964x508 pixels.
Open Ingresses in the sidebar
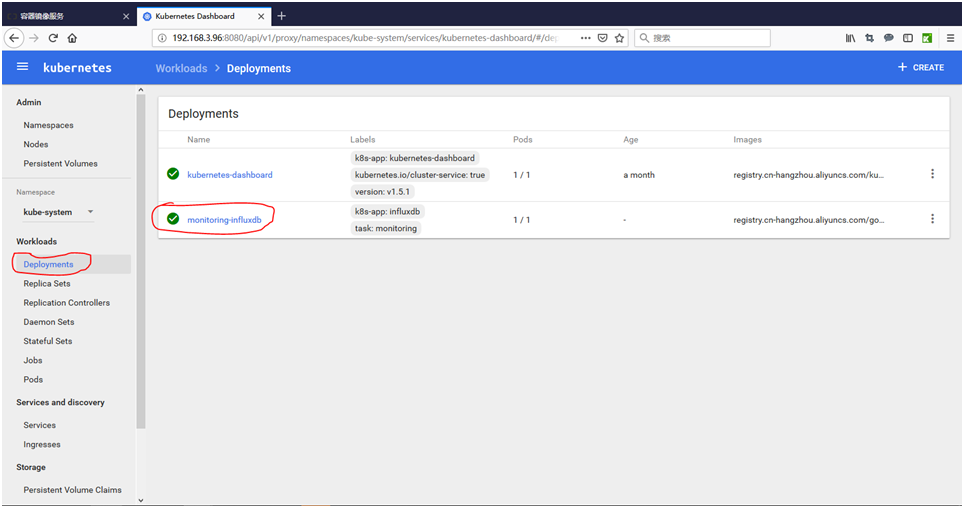(42, 444)
